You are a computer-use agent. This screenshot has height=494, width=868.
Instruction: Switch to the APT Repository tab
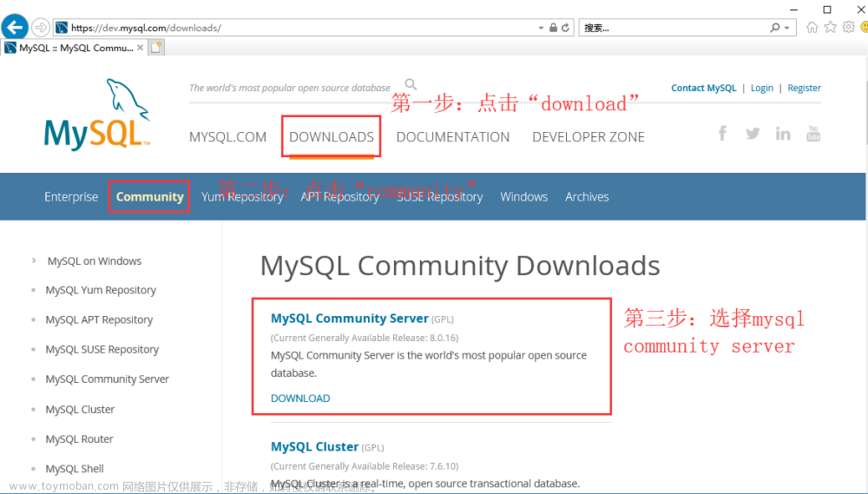[x=340, y=196]
